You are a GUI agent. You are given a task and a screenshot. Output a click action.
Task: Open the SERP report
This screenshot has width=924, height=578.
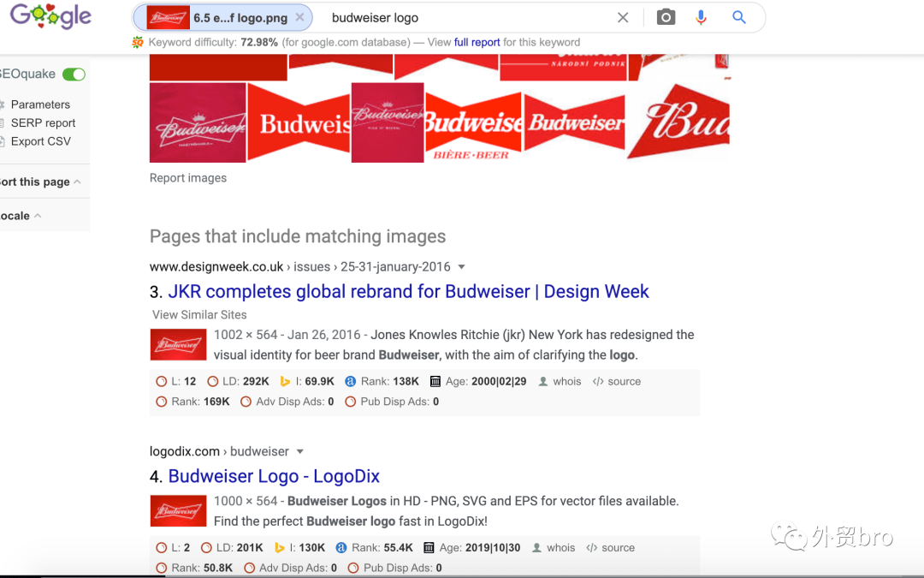(43, 122)
